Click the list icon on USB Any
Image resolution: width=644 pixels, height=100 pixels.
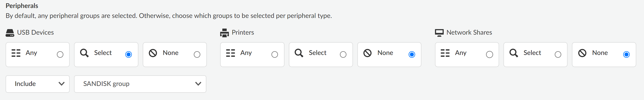(x=16, y=53)
